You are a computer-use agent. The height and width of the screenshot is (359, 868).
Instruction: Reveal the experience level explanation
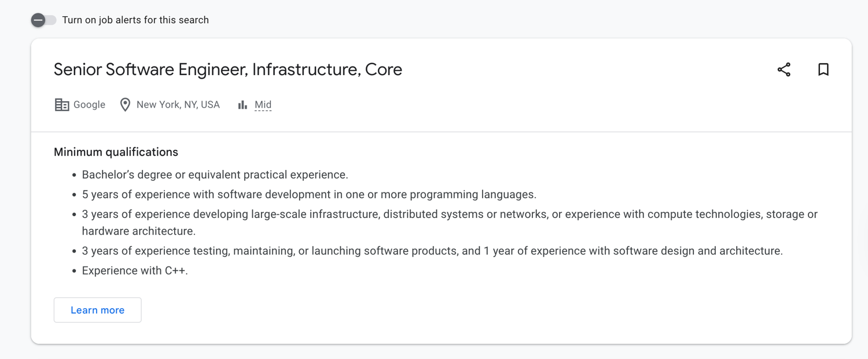[x=262, y=104]
